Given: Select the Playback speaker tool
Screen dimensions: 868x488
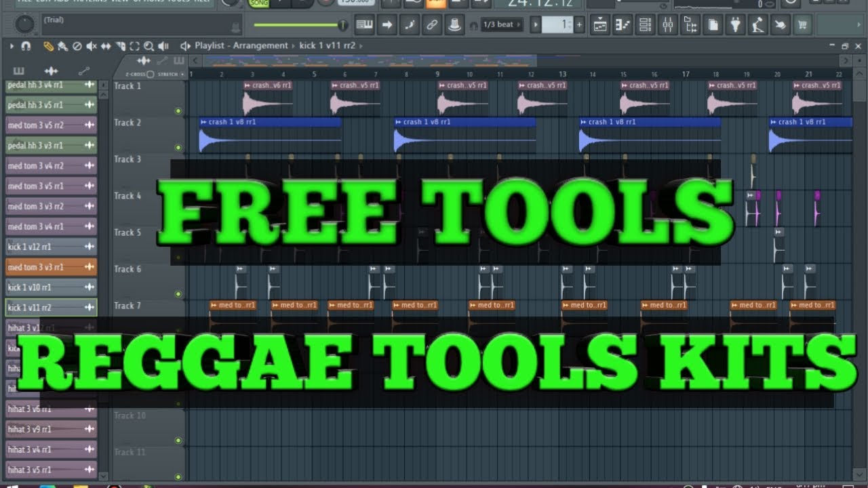Looking at the screenshot, I should [163, 46].
